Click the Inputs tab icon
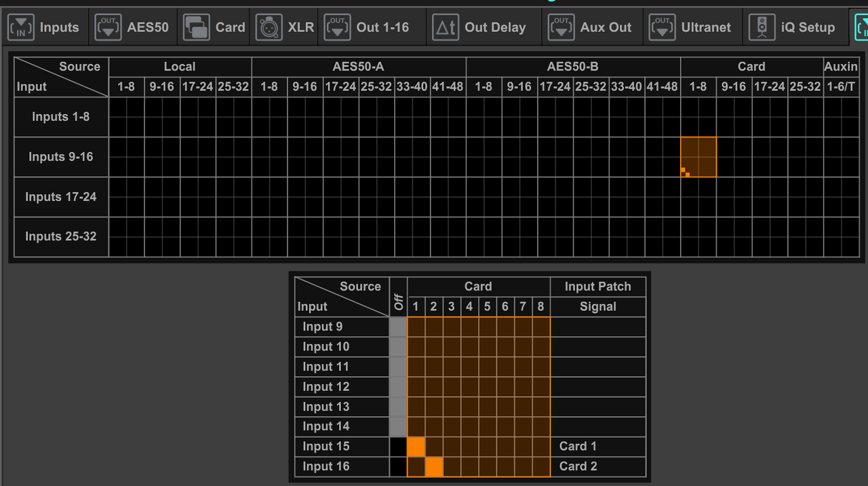Screen dimensions: 868x486 pyautogui.click(x=21, y=28)
